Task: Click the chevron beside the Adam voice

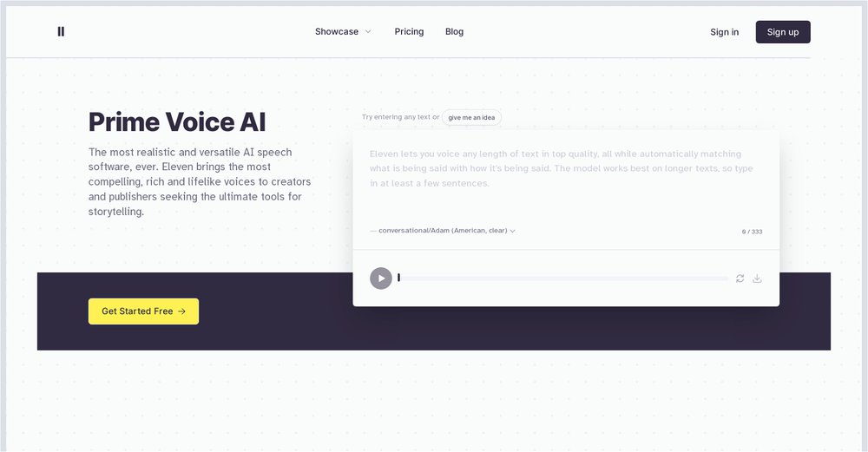Action: click(x=513, y=231)
